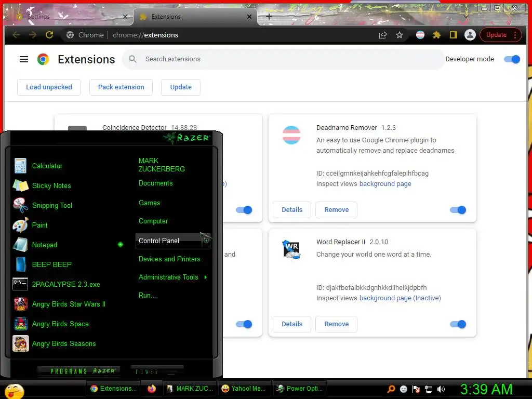Remove the Deadname Remover extension
Screen dimensions: 532x399
pos(337,210)
